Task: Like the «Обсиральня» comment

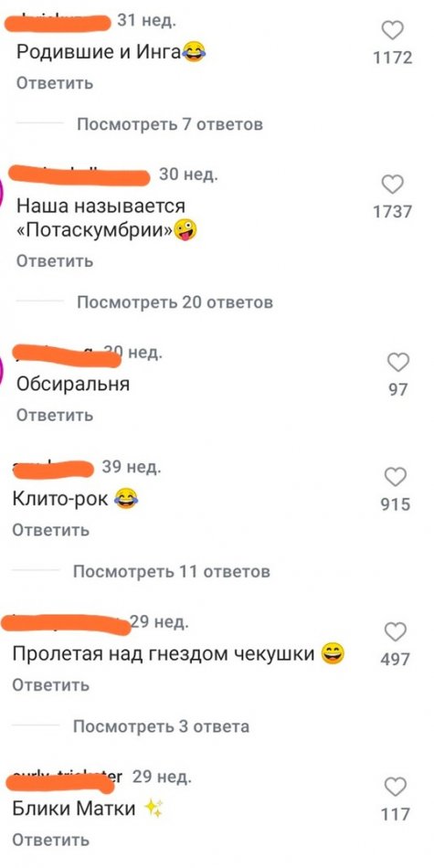Action: (397, 363)
